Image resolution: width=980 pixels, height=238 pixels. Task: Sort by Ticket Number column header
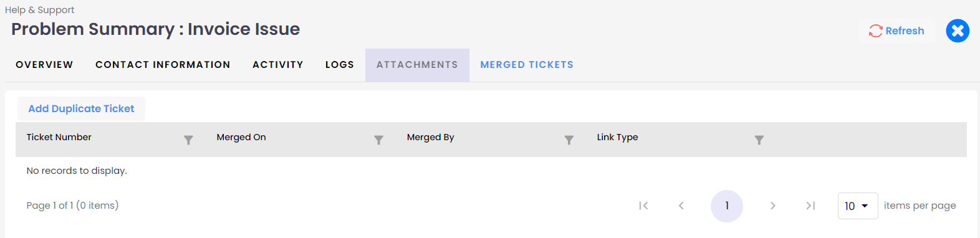[59, 137]
